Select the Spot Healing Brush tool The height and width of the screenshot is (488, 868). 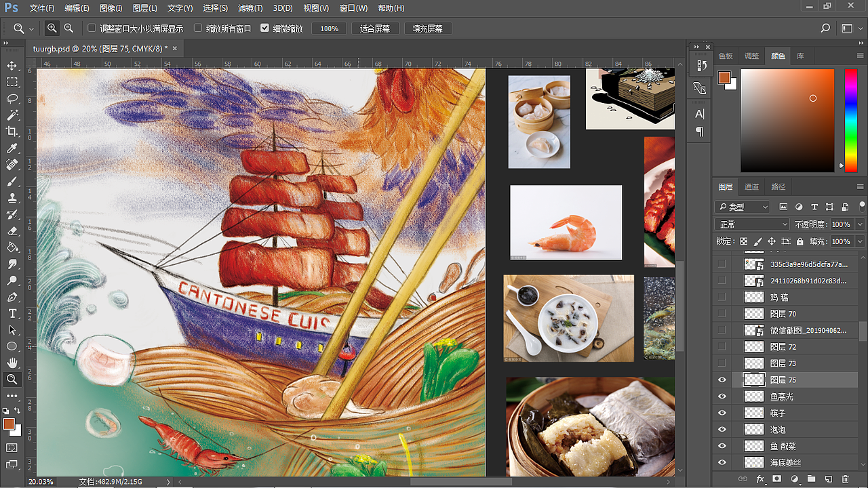[x=12, y=165]
